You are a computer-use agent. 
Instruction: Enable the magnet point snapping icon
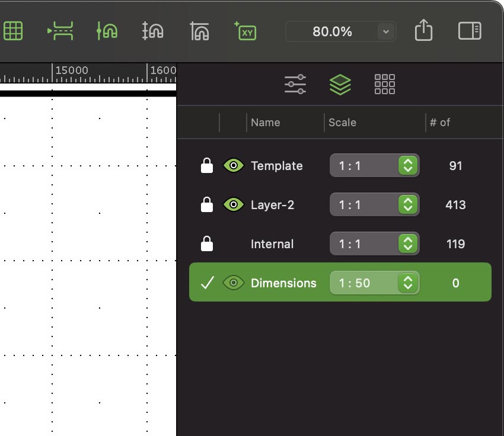click(x=107, y=31)
